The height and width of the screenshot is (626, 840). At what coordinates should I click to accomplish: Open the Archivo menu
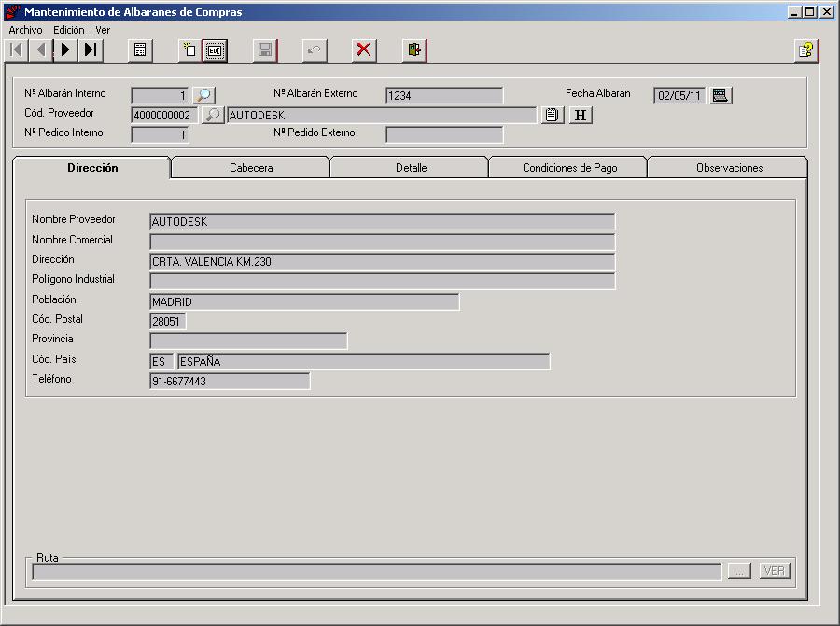pyautogui.click(x=25, y=30)
